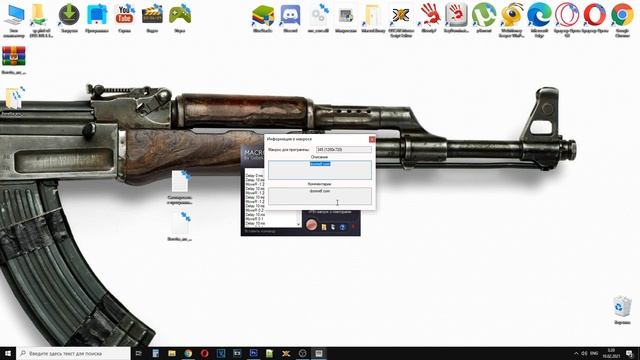Open Task View on the taskbar
This screenshot has height=360, width=640.
point(139,353)
